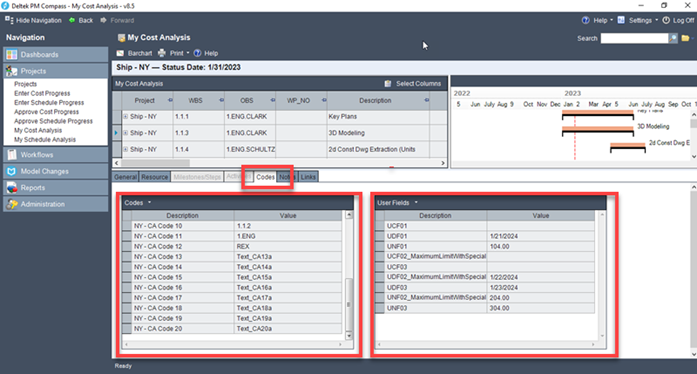Viewport: 697px width, 374px height.
Task: Click the Key Plans Gantt bar
Action: tap(598, 114)
